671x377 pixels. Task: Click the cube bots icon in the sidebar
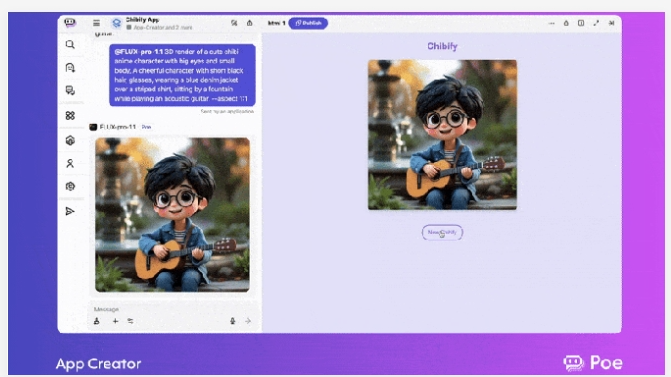tap(70, 140)
